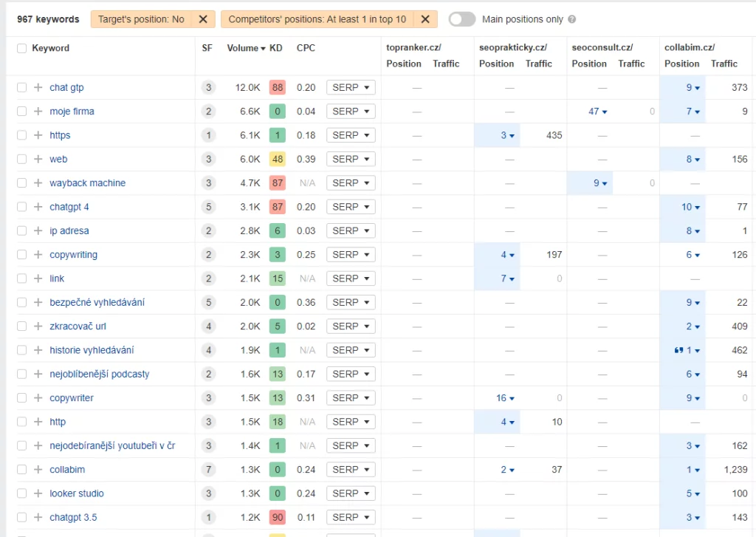The image size is (756, 537).
Task: Open SERP dropdown for 'chat gtp'
Action: 351,87
